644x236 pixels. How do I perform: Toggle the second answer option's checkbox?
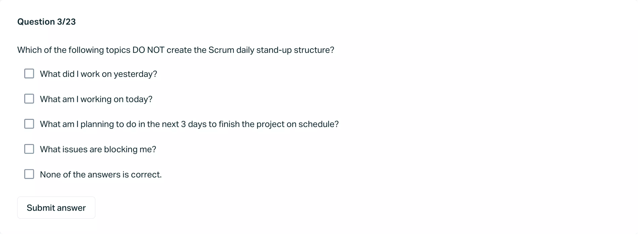point(29,99)
